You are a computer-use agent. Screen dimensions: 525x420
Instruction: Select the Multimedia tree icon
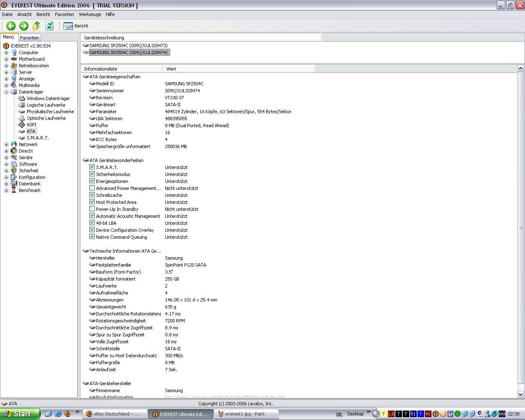coord(14,85)
